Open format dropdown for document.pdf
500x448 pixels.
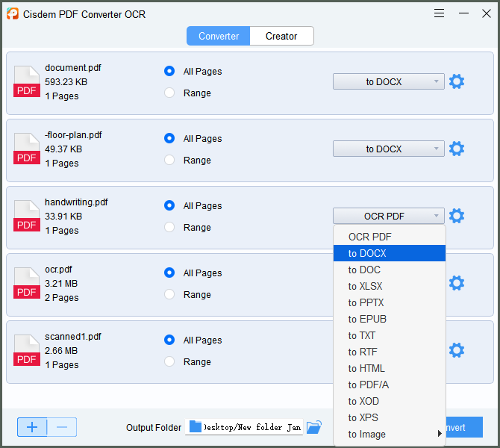tap(388, 81)
